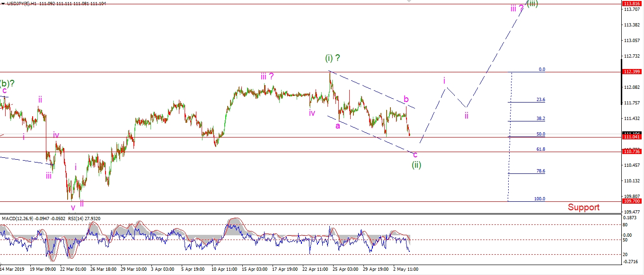Click the 109.700 support price tag
This screenshot has width=644, height=275.
point(632,201)
